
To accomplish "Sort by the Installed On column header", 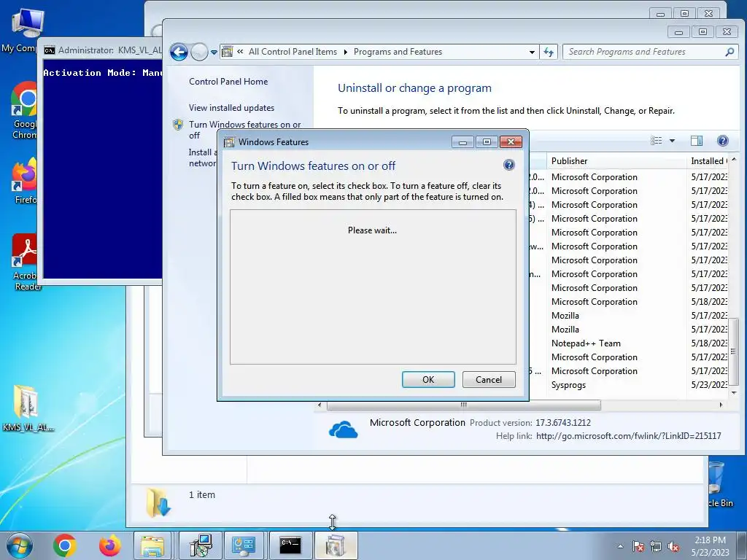I will (x=708, y=161).
